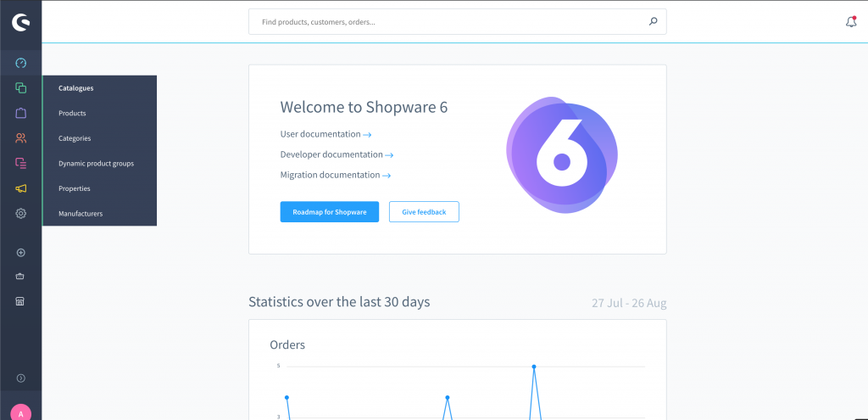
Task: Open Products from flyout menu
Action: tap(72, 113)
